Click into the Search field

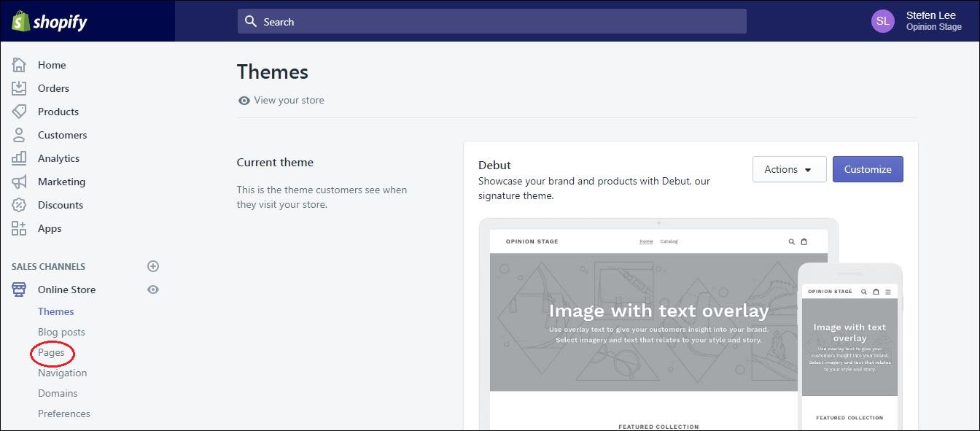pyautogui.click(x=492, y=21)
